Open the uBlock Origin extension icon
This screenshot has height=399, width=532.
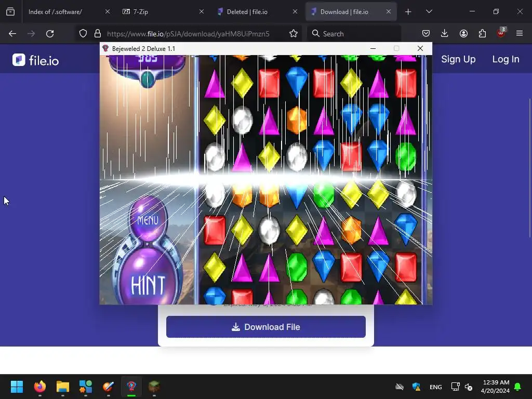[501, 33]
